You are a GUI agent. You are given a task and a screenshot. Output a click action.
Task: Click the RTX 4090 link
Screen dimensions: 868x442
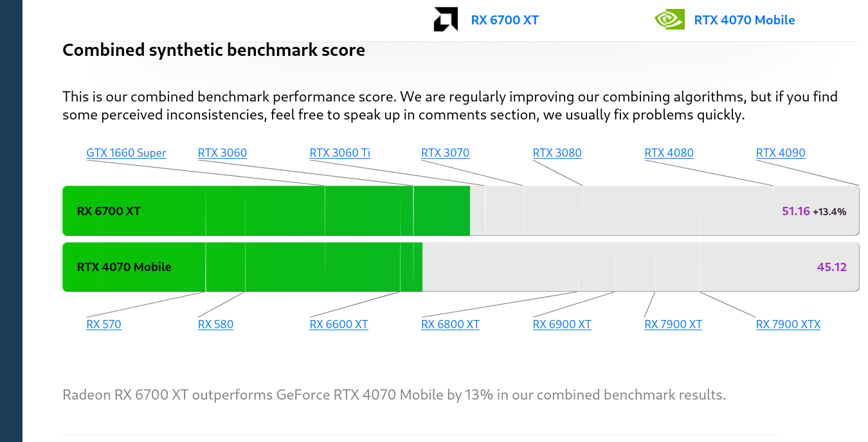tap(781, 153)
